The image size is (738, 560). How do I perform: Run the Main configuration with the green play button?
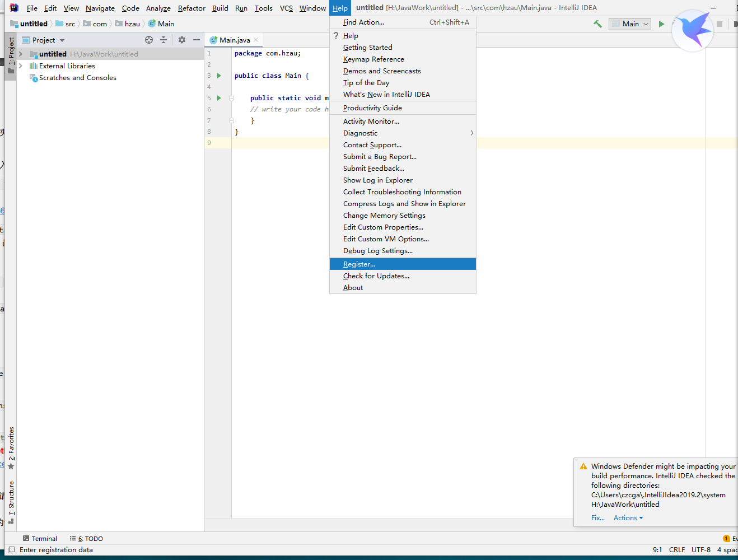tap(661, 24)
